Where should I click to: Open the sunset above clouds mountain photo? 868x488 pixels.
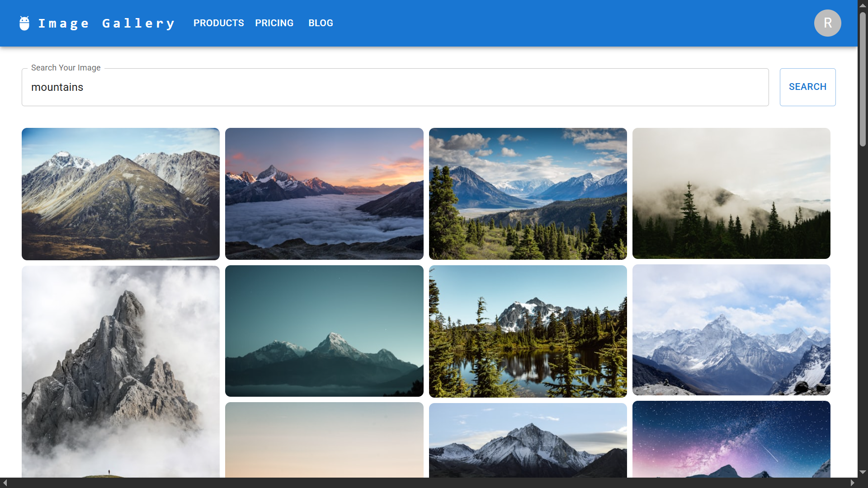click(324, 193)
